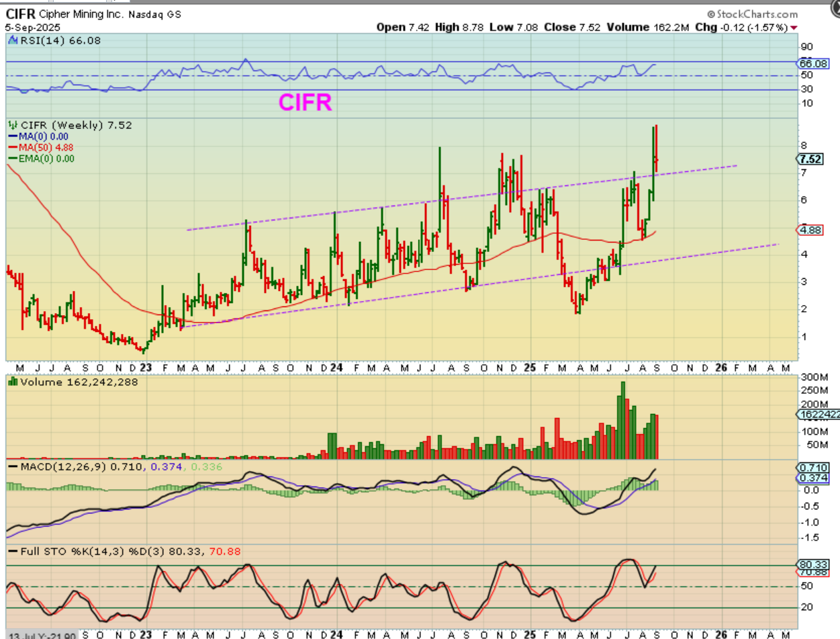Viewport: 840px width, 639px height.
Task: Click the 90 level on RSI axis
Action: (x=806, y=46)
